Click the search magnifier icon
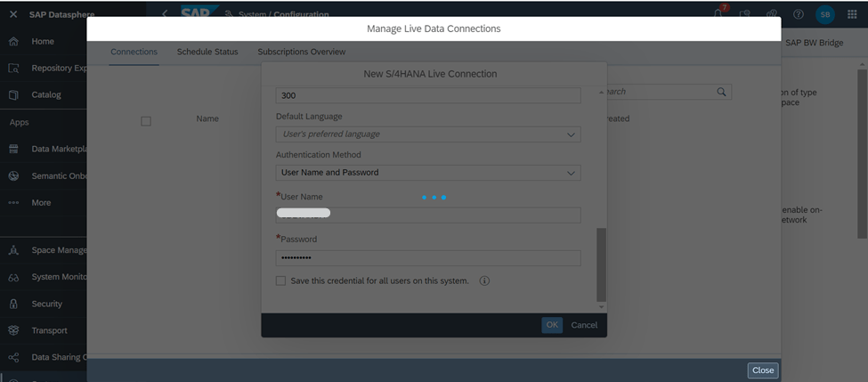 click(721, 92)
